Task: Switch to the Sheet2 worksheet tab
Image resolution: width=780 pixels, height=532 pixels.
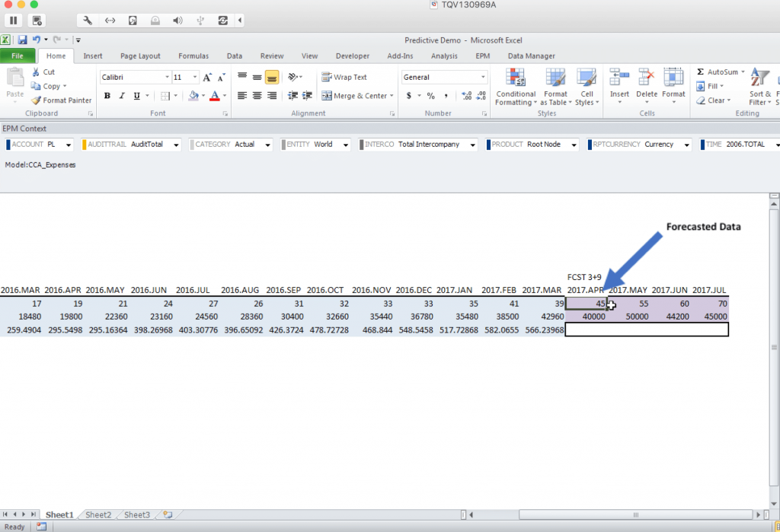Action: [x=98, y=515]
